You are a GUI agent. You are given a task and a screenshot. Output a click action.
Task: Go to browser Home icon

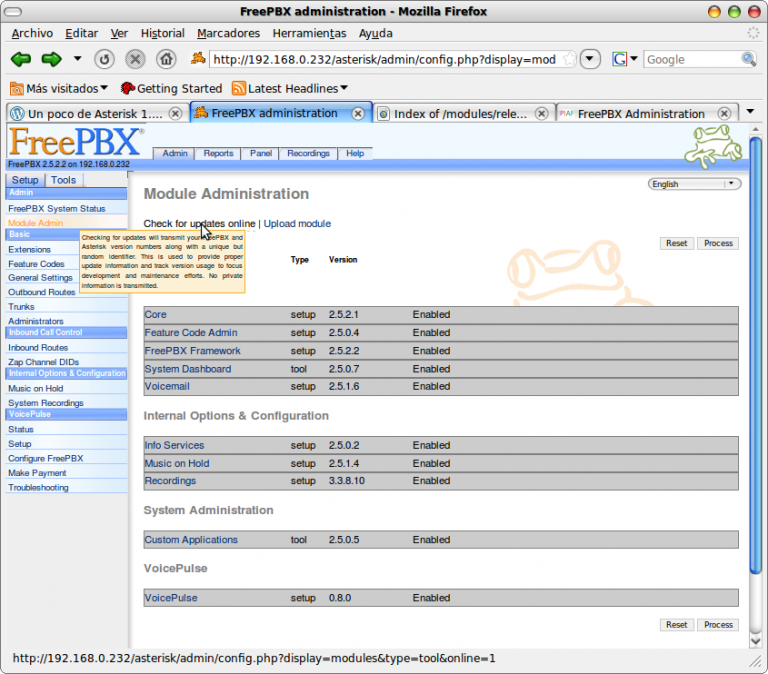[x=166, y=59]
